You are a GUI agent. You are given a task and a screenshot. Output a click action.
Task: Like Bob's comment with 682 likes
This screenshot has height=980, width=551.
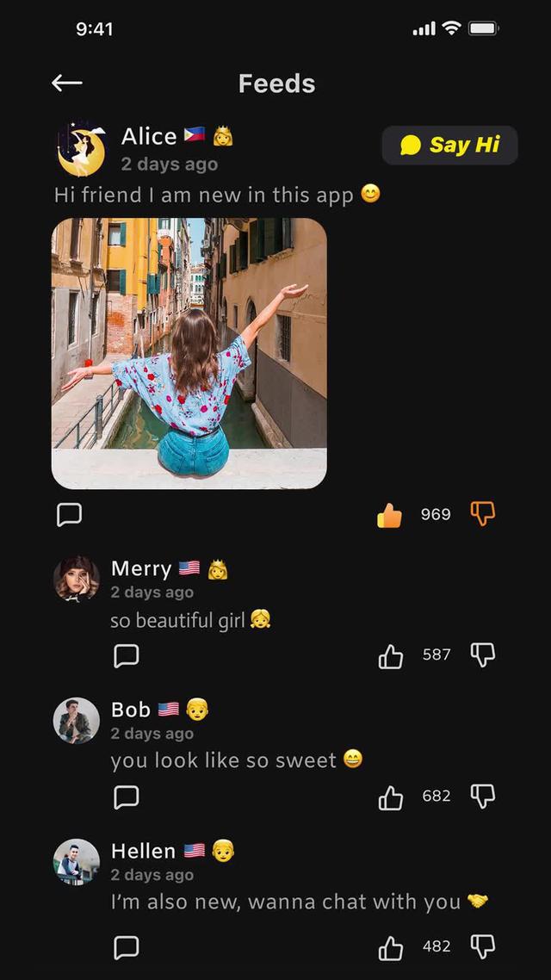coord(391,797)
